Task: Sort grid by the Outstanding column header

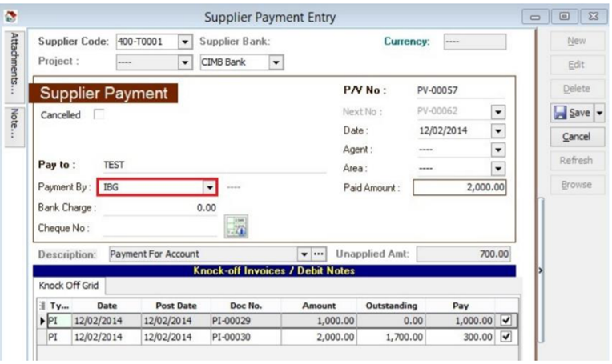Action: pos(391,306)
